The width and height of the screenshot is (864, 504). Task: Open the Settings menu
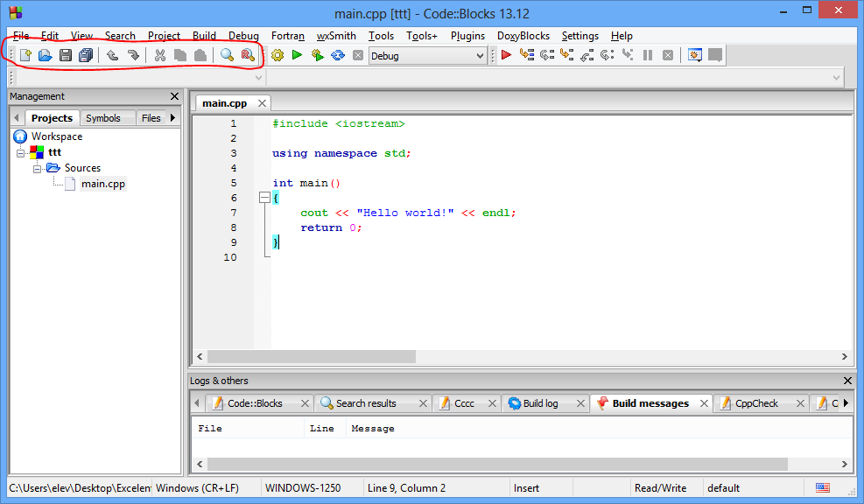click(x=580, y=36)
